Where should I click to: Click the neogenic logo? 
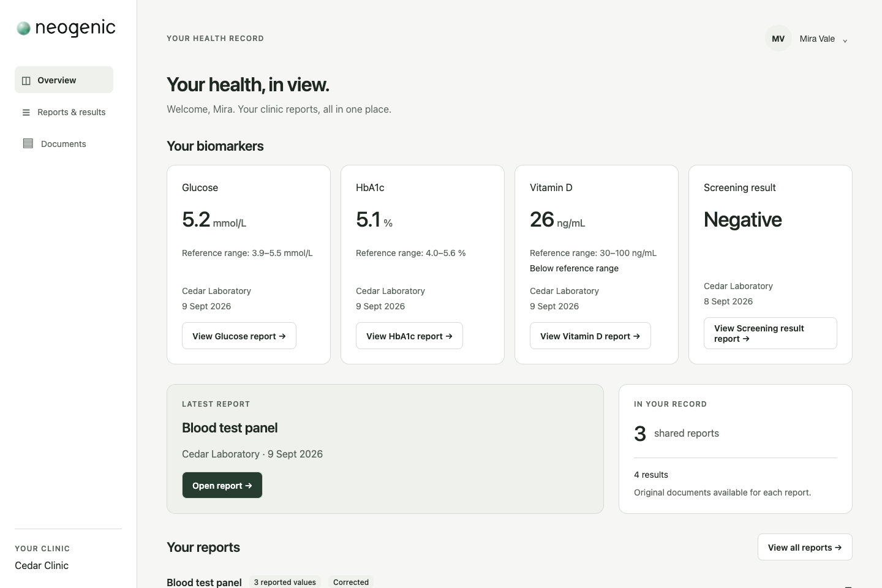click(x=66, y=28)
